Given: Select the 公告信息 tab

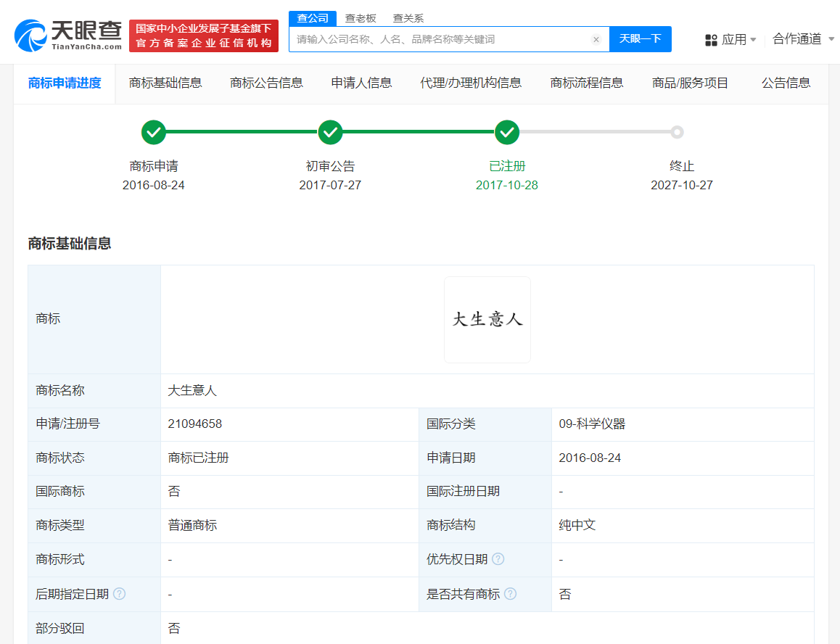Looking at the screenshot, I should (786, 83).
